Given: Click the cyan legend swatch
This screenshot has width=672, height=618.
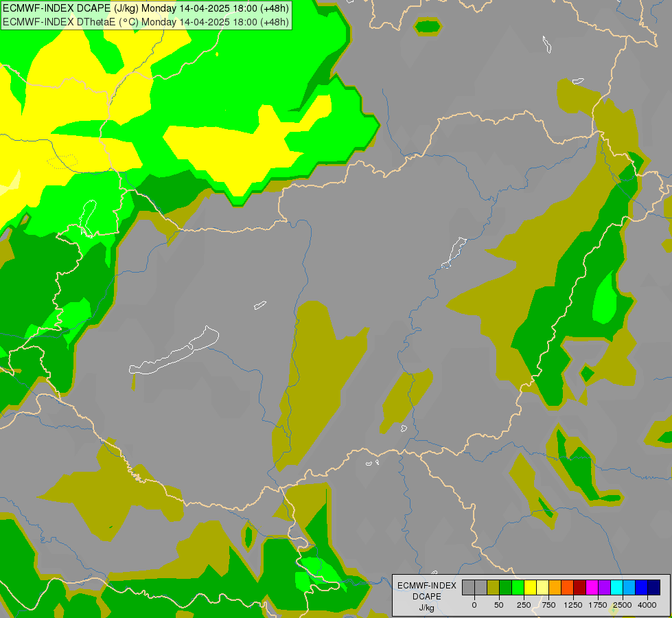Looking at the screenshot, I should pyautogui.click(x=616, y=587).
